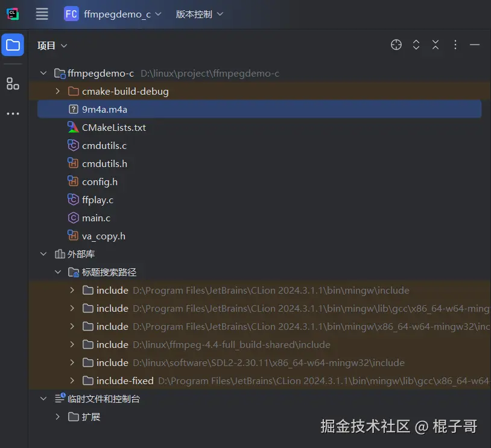The image size is (491, 448).
Task: Collapse the 标题搜索路径 node chevron
Action: tap(58, 272)
